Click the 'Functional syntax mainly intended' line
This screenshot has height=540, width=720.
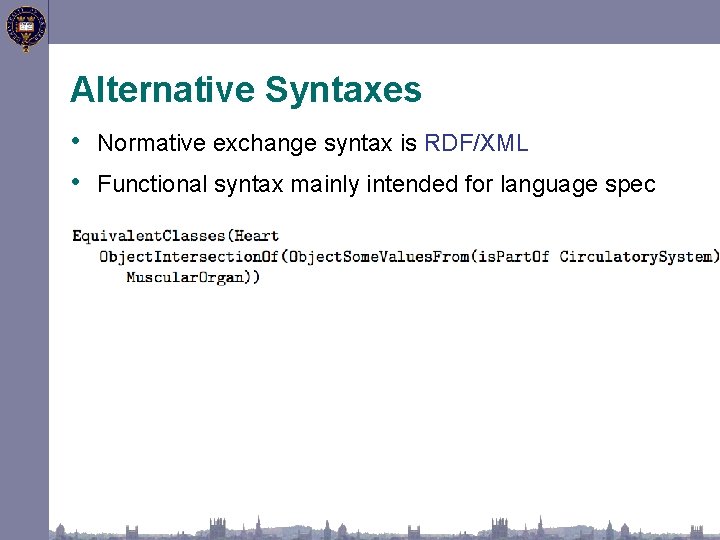pyautogui.click(x=376, y=185)
